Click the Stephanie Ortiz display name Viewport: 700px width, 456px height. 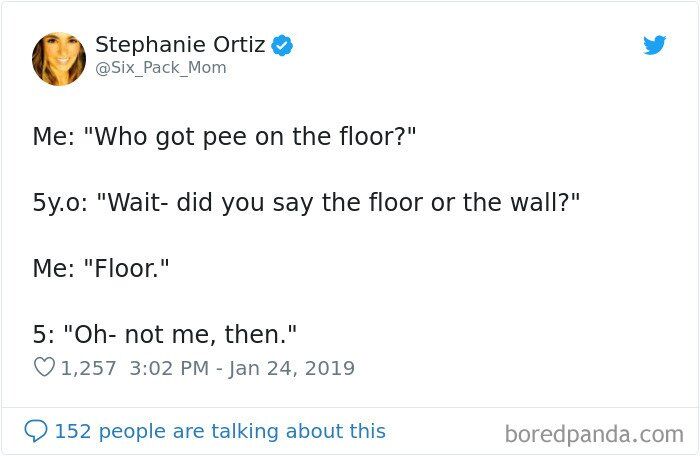(180, 44)
